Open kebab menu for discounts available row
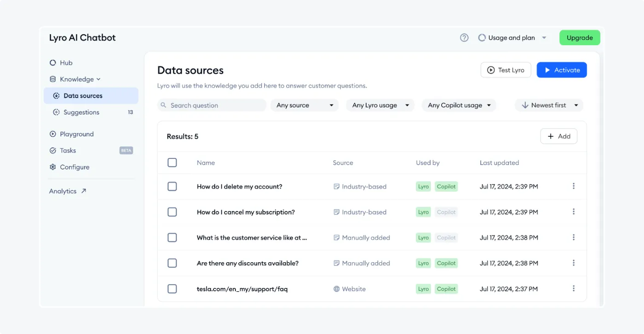The image size is (644, 334). point(574,263)
